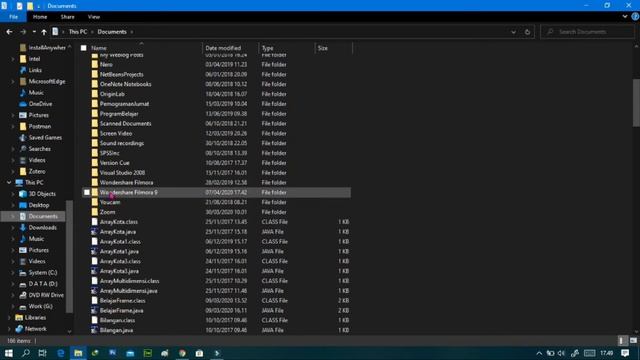This screenshot has height=360, width=640.
Task: Open DVD RW Drive in sidebar
Action: pos(46,295)
